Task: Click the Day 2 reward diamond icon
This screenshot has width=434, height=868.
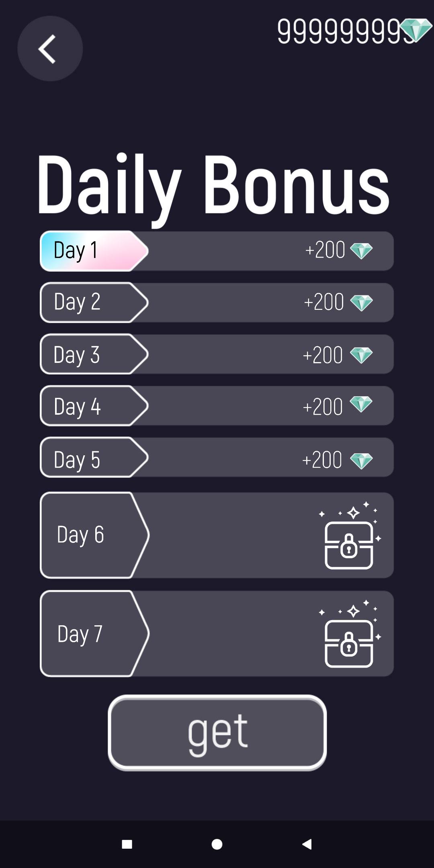Action: tap(361, 303)
